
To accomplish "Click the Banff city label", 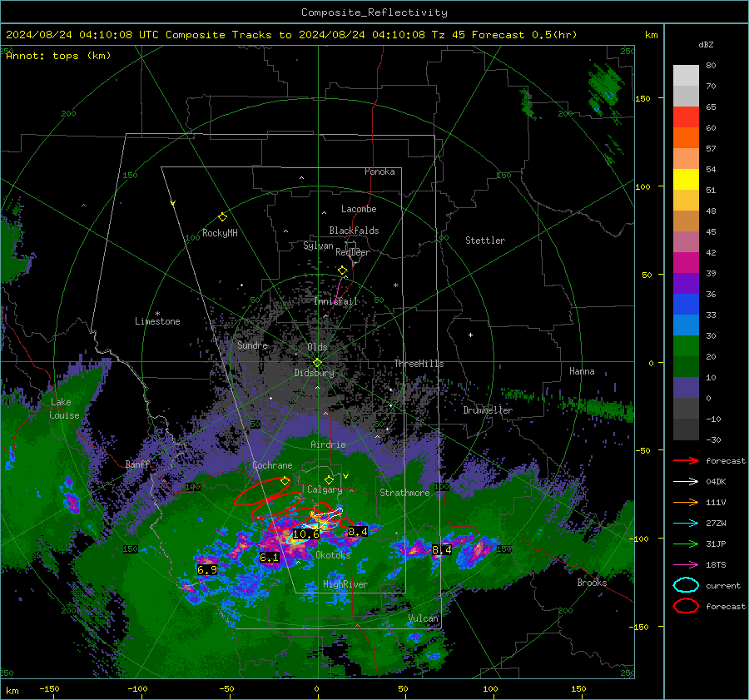I will 137,464.
